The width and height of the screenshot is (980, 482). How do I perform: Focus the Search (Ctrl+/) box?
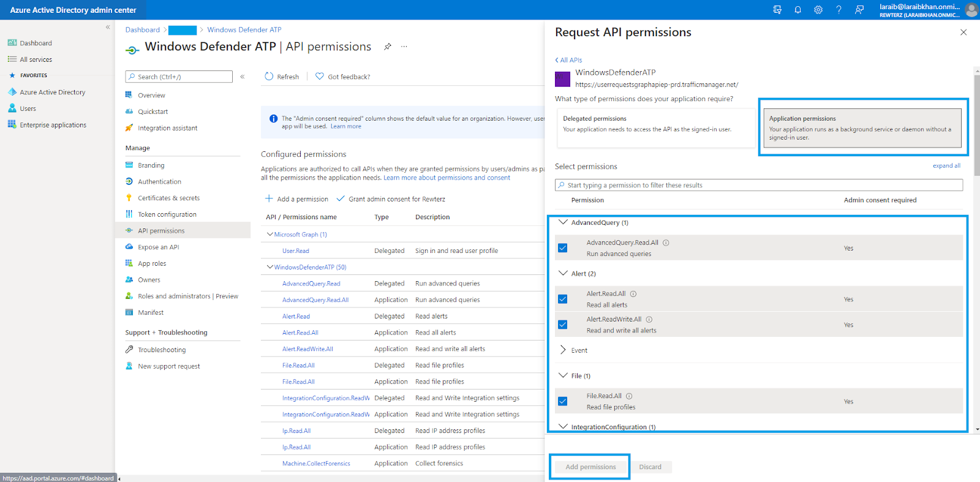pos(179,77)
